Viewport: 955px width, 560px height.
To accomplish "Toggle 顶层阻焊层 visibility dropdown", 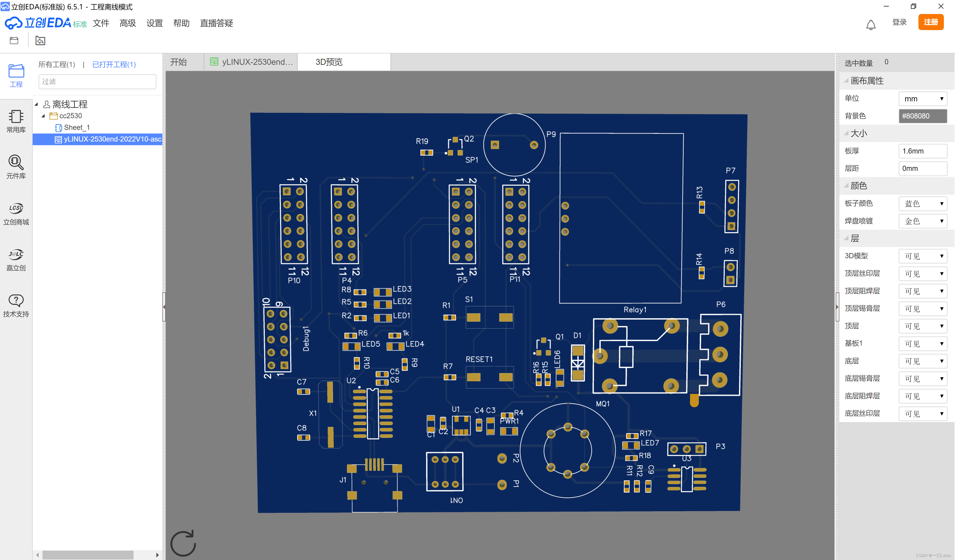I will tap(923, 291).
